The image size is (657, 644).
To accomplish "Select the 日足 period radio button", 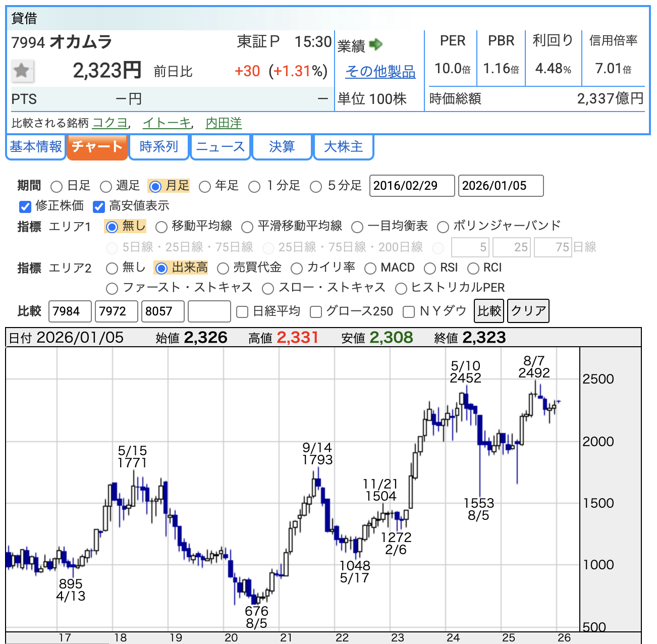I will (57, 187).
